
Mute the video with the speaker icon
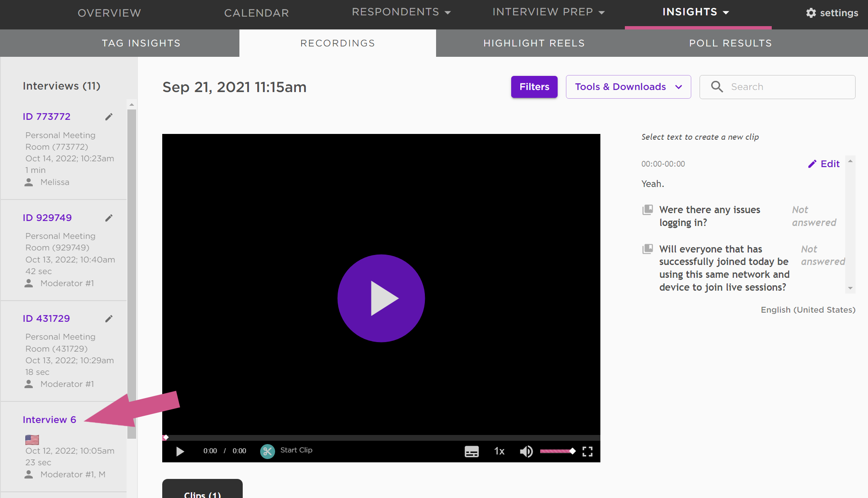[526, 451]
